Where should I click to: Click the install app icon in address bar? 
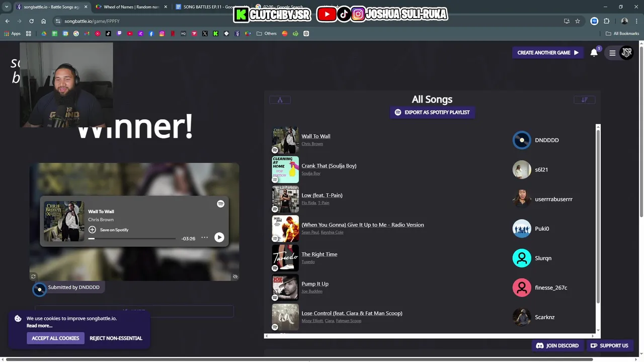(x=567, y=21)
